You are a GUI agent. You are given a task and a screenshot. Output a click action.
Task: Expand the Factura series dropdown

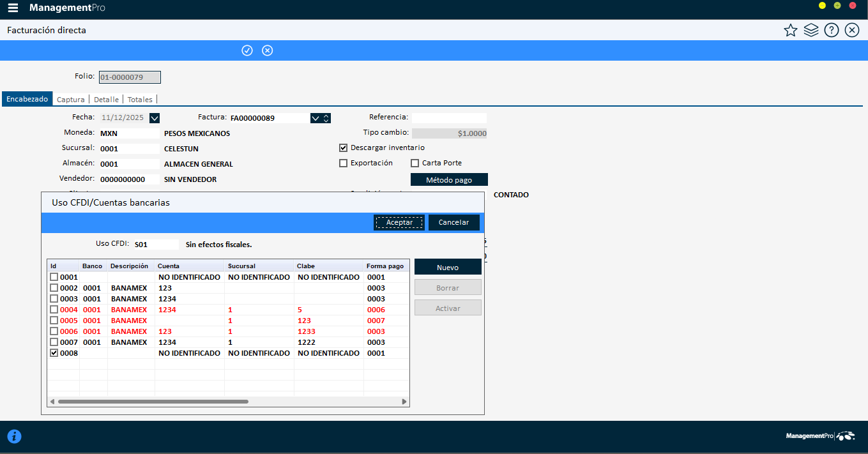tap(315, 117)
